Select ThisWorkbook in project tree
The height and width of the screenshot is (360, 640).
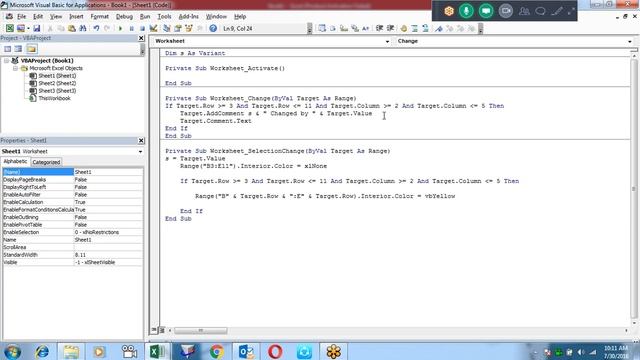[54, 98]
